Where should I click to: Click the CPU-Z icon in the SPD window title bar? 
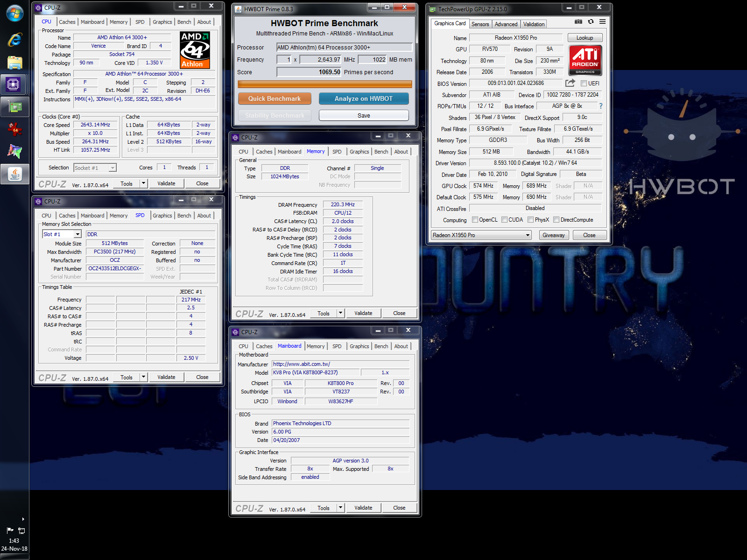coord(38,201)
